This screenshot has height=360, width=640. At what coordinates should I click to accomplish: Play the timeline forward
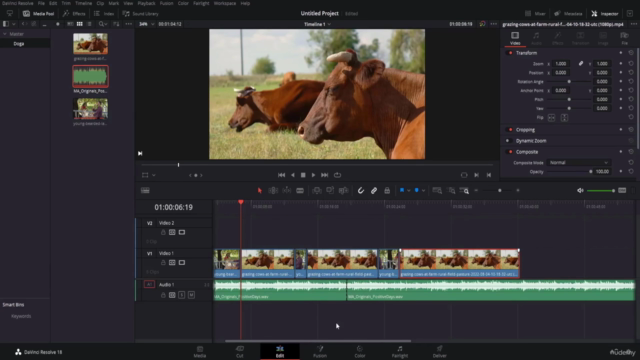point(313,175)
